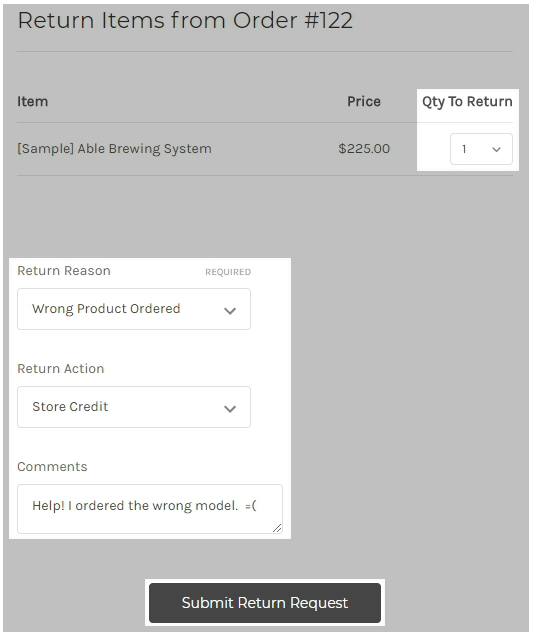Click the Return Reason label
This screenshot has height=636, width=533.
tap(64, 271)
